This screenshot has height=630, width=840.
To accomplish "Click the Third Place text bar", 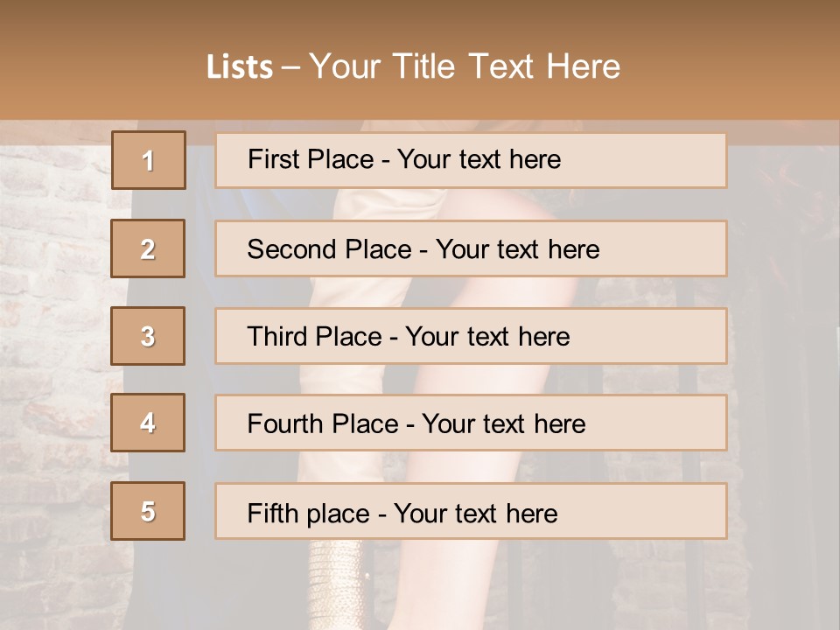I will pos(471,336).
